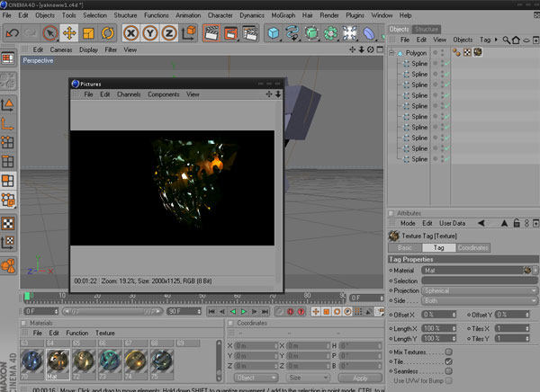Switch to Polygons mode in sidebar
This screenshot has width=540, height=392.
pyautogui.click(x=7, y=181)
